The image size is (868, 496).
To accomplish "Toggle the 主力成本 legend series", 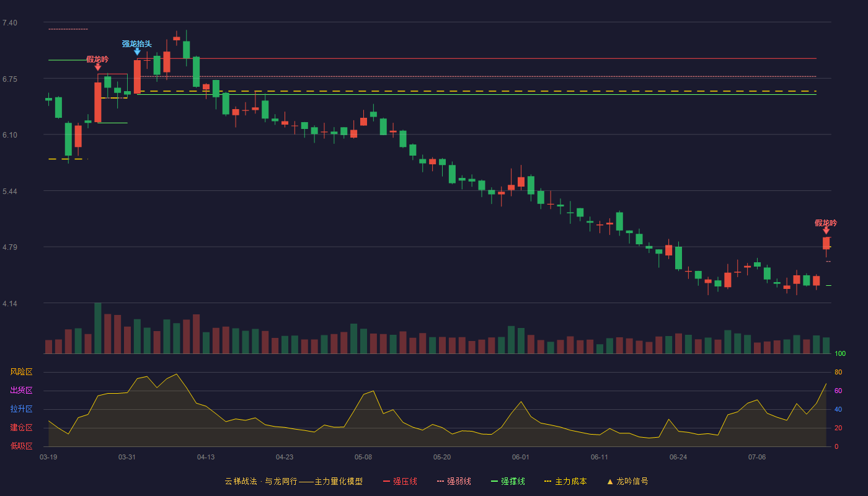I will tap(565, 481).
